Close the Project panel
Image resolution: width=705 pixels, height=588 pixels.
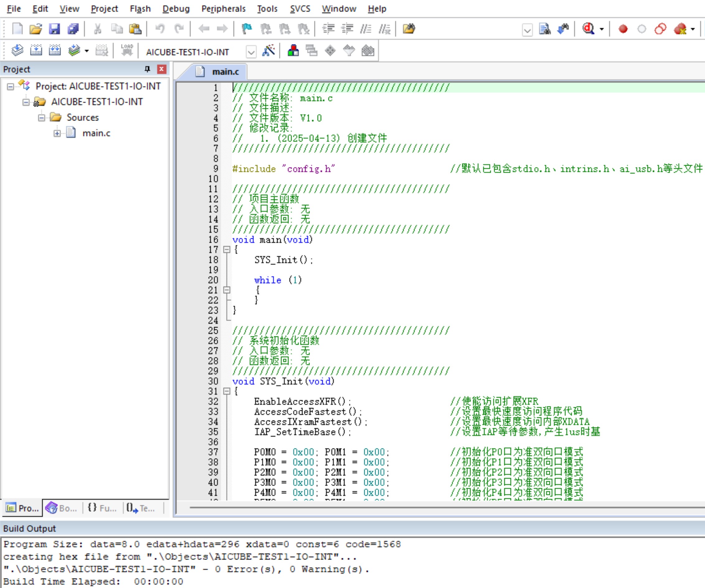[161, 69]
